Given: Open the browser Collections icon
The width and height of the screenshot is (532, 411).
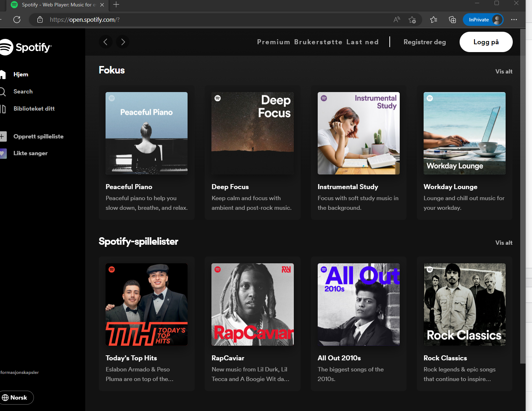Looking at the screenshot, I should tap(452, 20).
